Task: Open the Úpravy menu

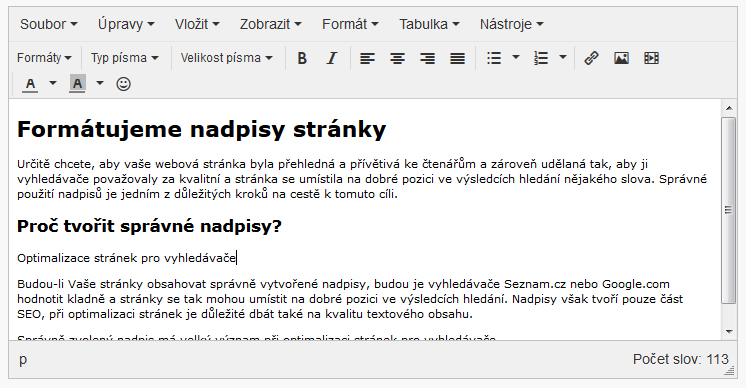Action: [x=126, y=24]
